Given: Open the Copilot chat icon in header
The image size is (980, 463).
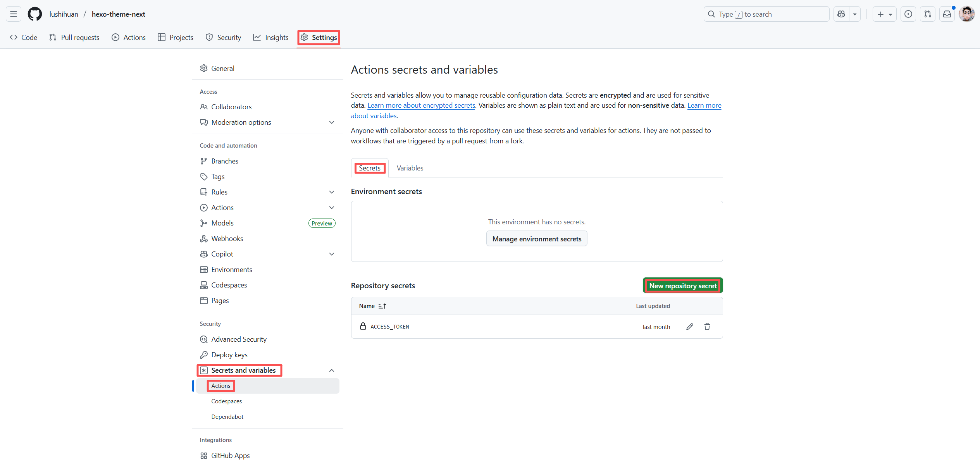Looking at the screenshot, I should tap(841, 14).
